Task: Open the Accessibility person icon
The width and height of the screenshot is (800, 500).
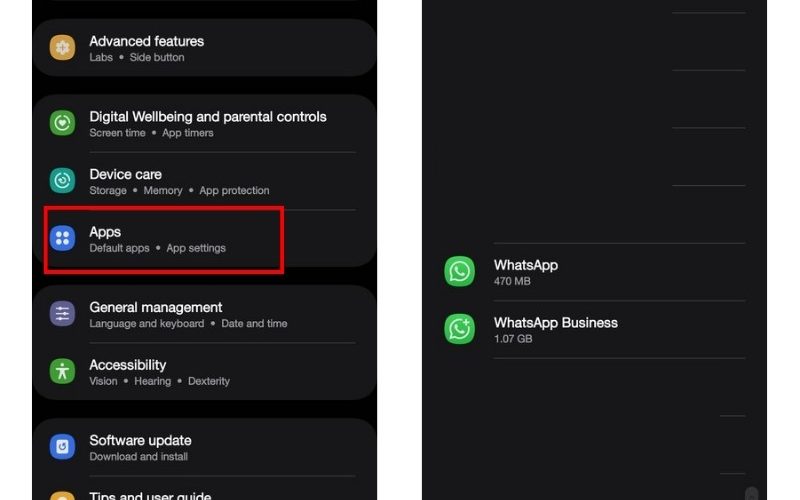Action: coord(62,371)
